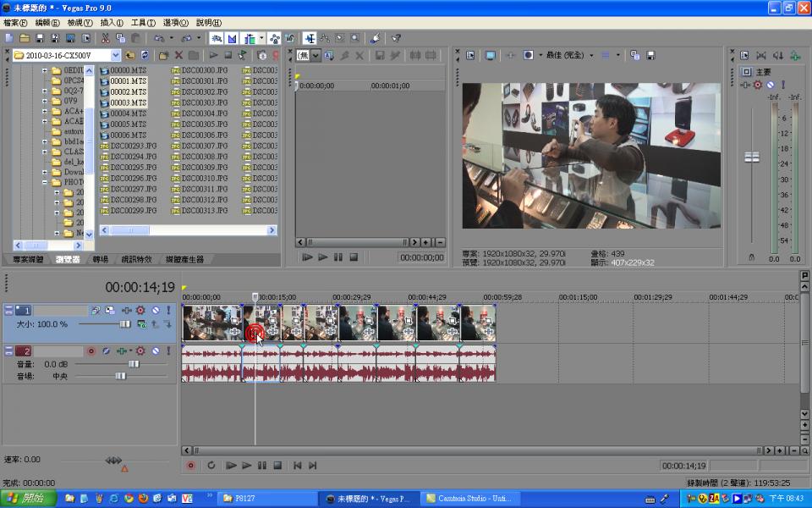Click the red delete X in explorer toolbar
Screen dimensions: 812x508
(178, 55)
